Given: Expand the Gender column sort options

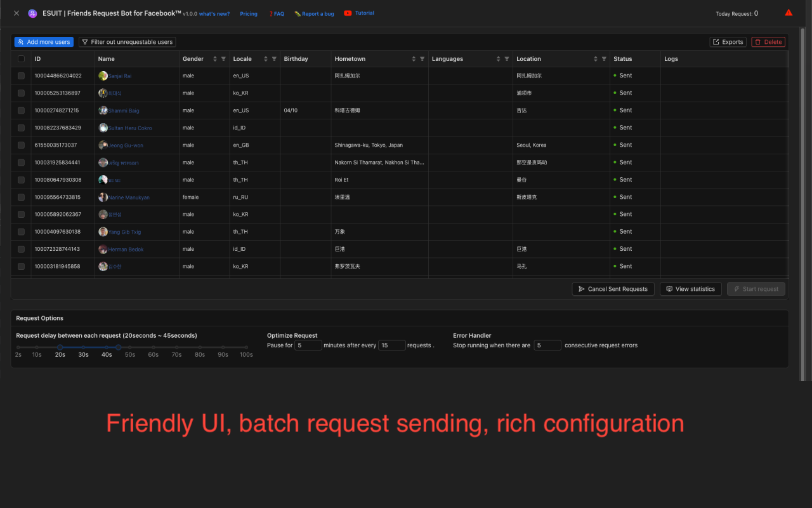Looking at the screenshot, I should 214,58.
